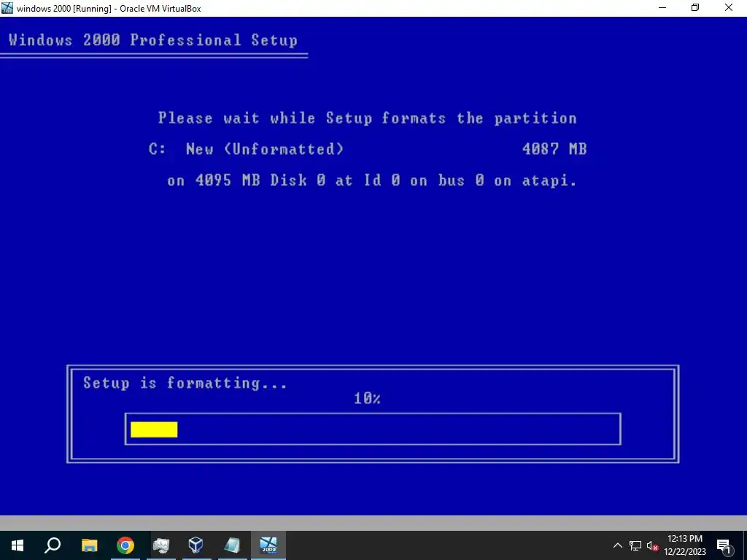Click the yellow formatting progress bar

pyautogui.click(x=154, y=429)
